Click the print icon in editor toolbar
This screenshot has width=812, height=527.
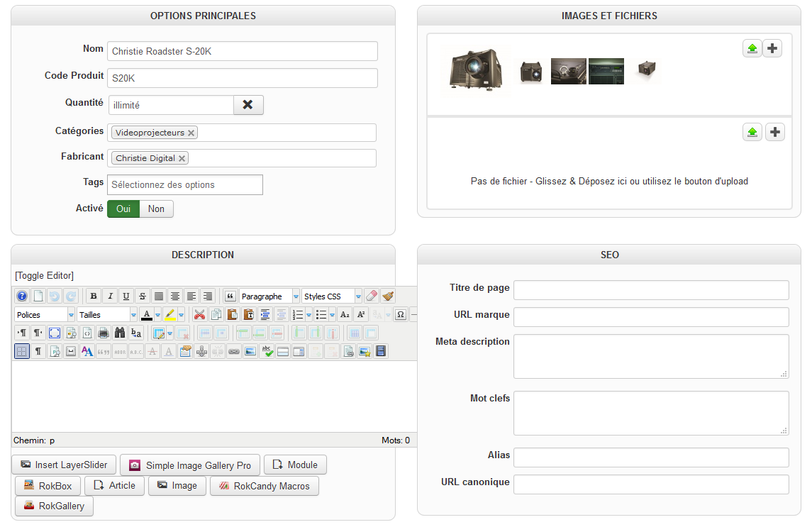click(x=104, y=333)
